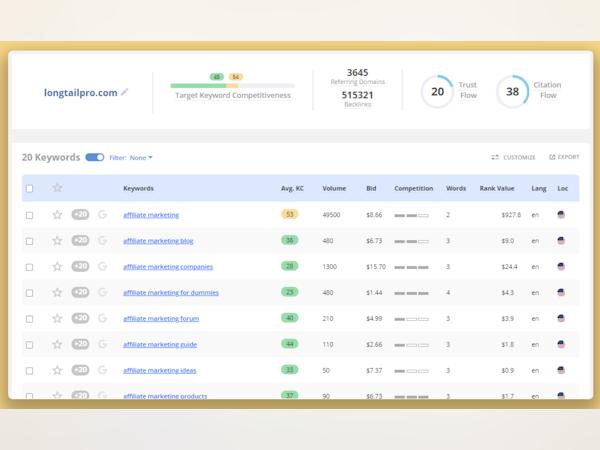This screenshot has height=450, width=600.
Task: Sort by Competition column header
Action: [x=414, y=188]
